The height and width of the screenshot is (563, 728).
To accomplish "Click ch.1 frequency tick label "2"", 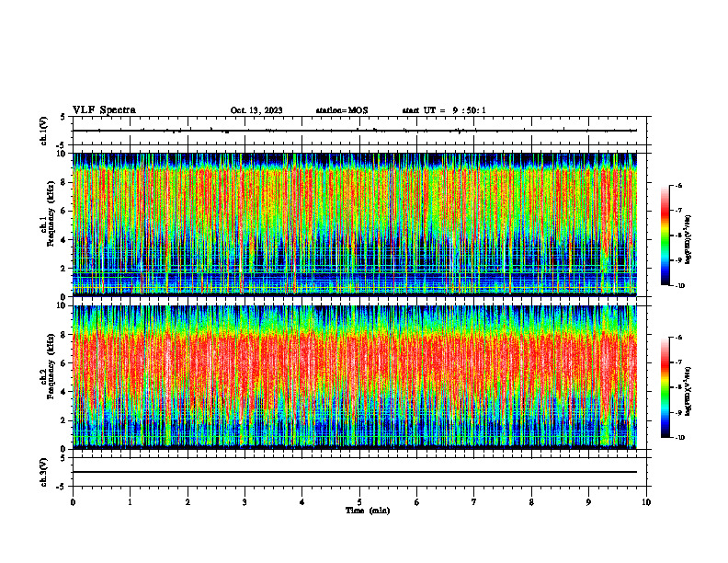I will [x=63, y=269].
